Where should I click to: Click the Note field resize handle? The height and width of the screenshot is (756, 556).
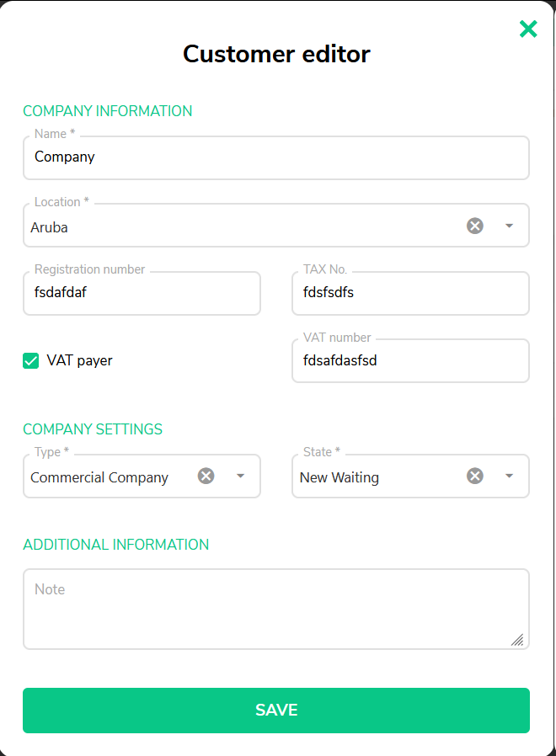pyautogui.click(x=517, y=640)
